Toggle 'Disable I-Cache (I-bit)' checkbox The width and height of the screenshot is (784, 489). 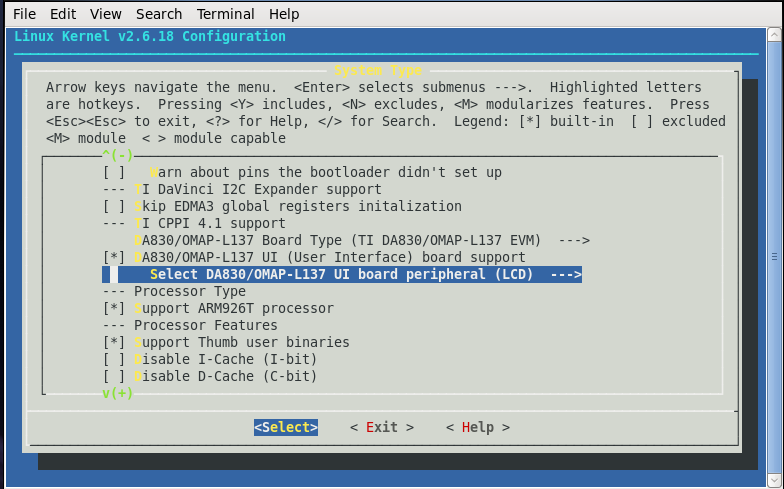(x=114, y=360)
